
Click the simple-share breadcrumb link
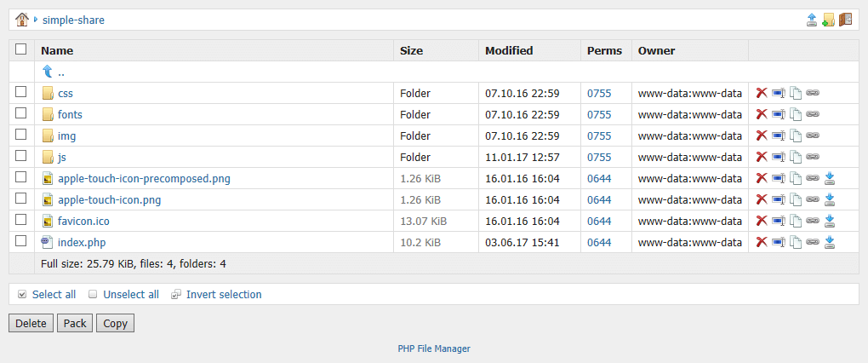pos(73,20)
